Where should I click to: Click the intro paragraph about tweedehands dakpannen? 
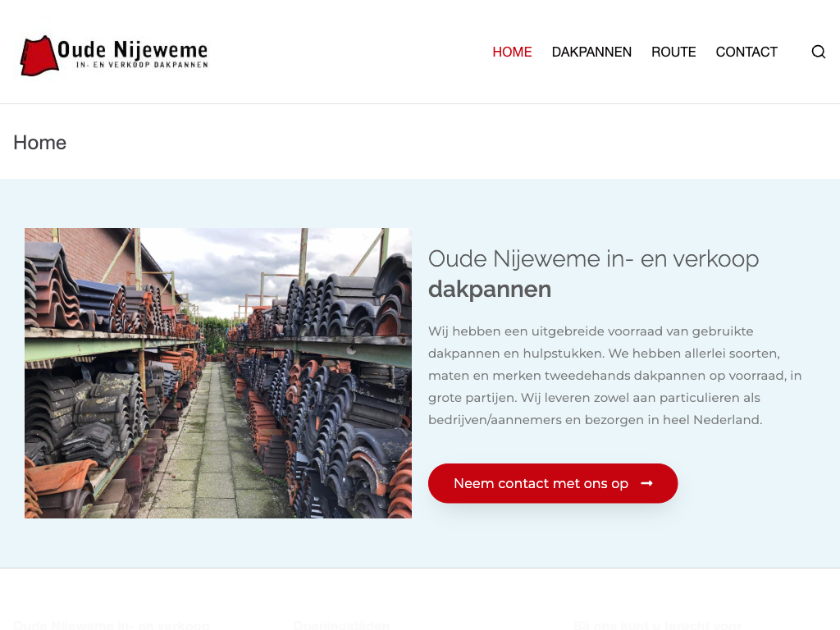click(614, 376)
